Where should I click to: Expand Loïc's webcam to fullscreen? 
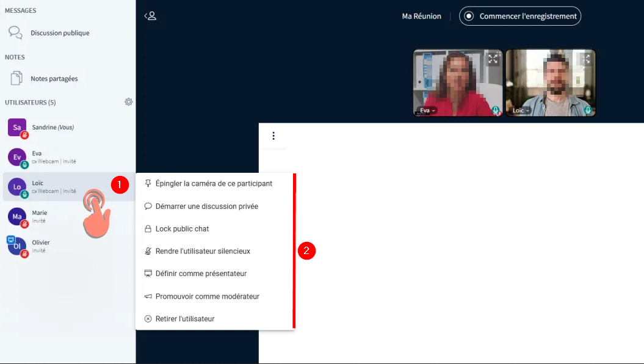pos(586,59)
